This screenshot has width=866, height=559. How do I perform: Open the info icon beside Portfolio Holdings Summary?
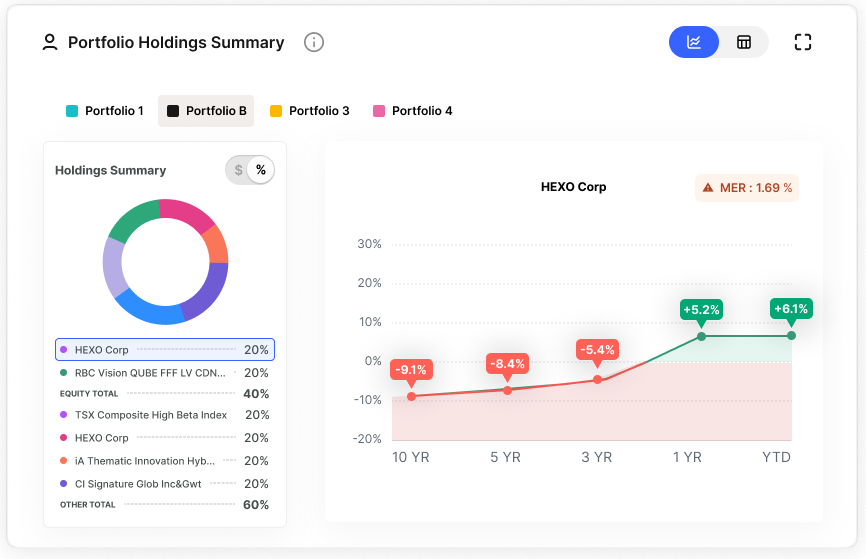click(x=314, y=42)
